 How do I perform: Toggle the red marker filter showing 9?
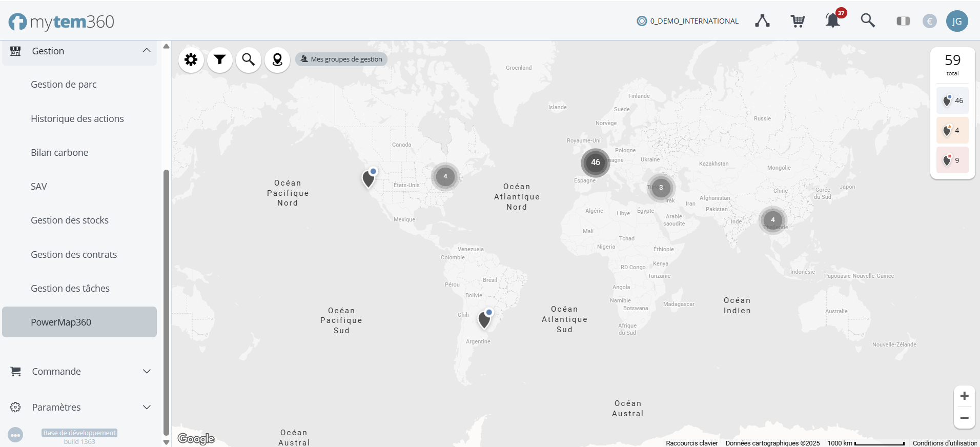pos(952,160)
